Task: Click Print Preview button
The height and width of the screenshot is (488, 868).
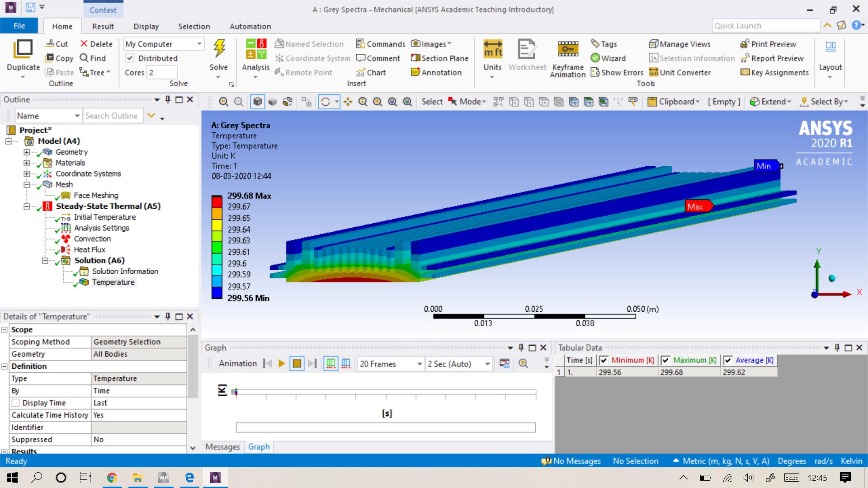Action: pos(768,44)
